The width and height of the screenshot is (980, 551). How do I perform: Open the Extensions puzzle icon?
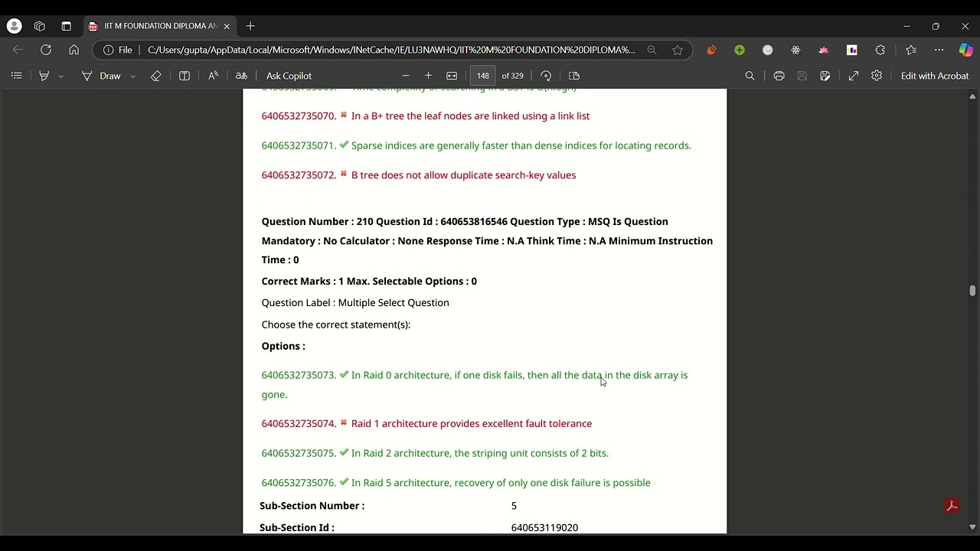(880, 50)
